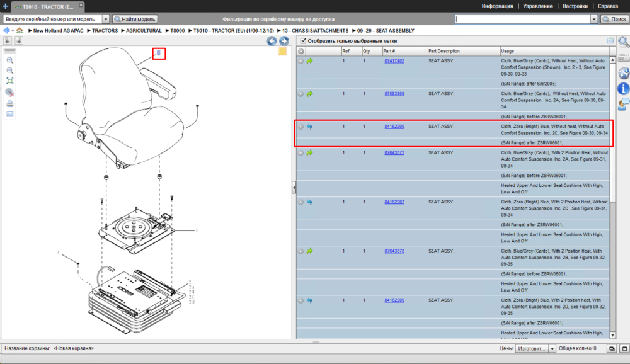Click blue arrow for part 84162207
Viewport: 630px width, 364px height.
point(309,202)
